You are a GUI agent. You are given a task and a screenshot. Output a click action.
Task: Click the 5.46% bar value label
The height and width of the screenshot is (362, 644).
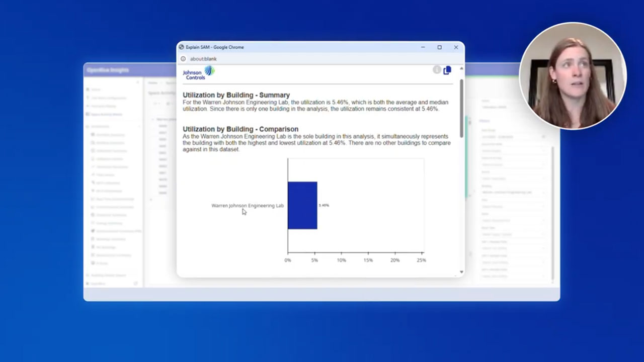pos(324,205)
